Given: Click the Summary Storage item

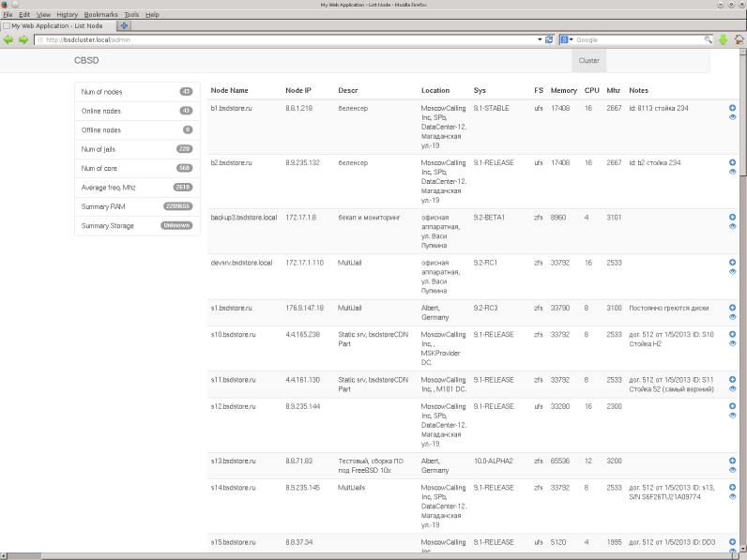Looking at the screenshot, I should pos(137,226).
